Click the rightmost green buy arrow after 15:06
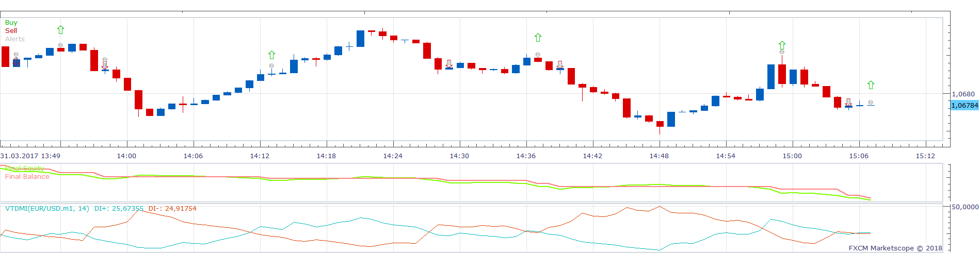 pyautogui.click(x=871, y=85)
